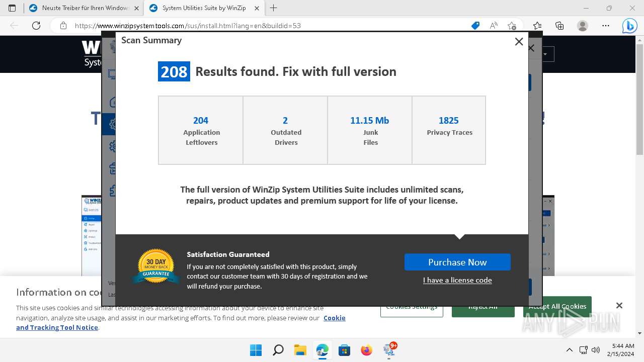Open the browser profile avatar

tap(583, 26)
